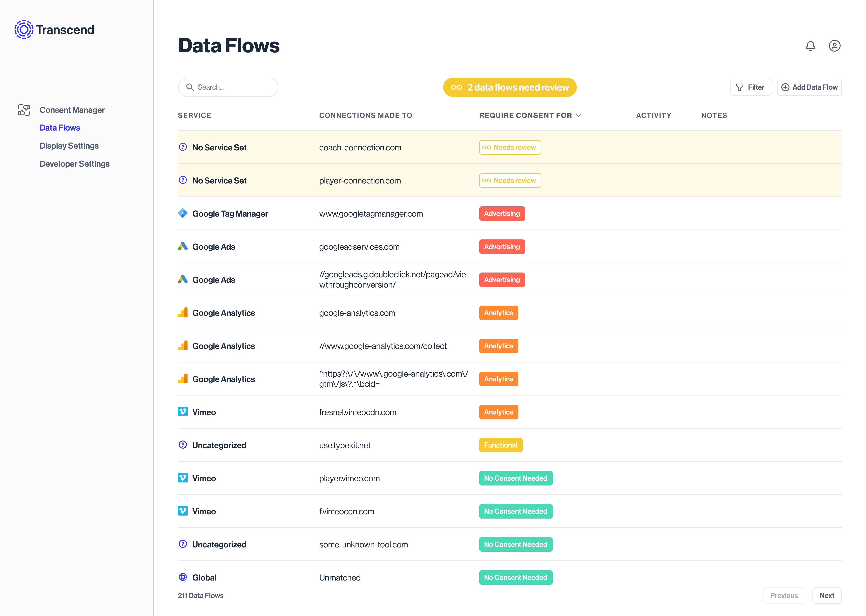Select Data Flows in the sidebar

[x=60, y=128]
